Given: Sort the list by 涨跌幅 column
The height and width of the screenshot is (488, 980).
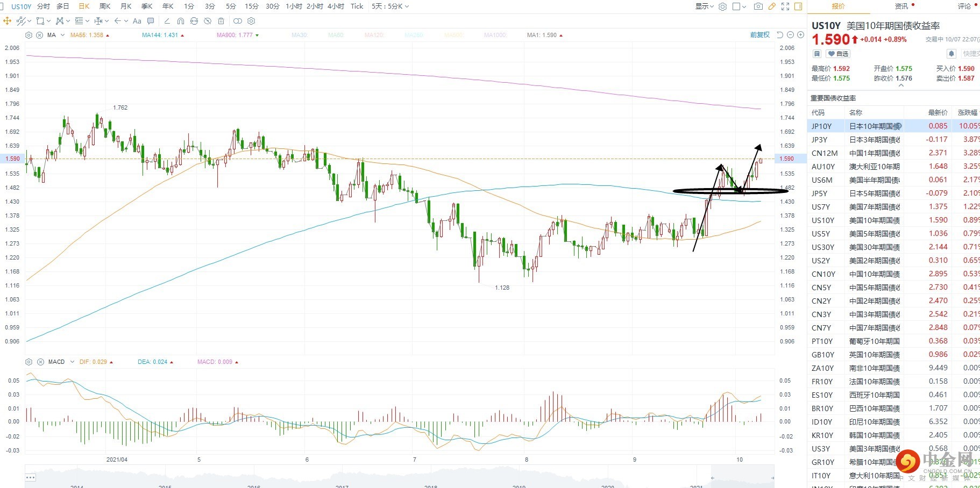Looking at the screenshot, I should coord(968,112).
